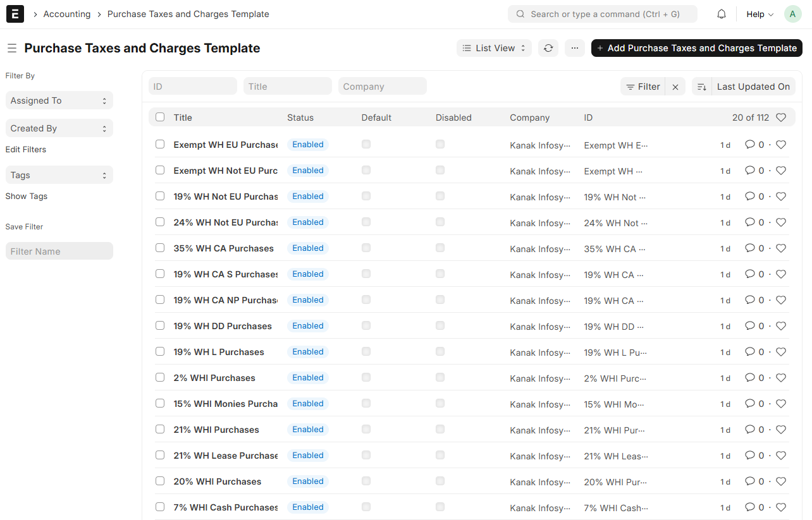This screenshot has width=812, height=520.
Task: Click the header heart like icon
Action: click(781, 118)
